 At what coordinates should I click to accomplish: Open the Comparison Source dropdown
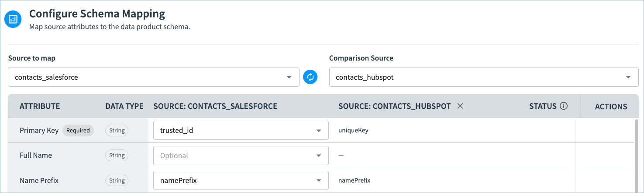[x=484, y=77]
